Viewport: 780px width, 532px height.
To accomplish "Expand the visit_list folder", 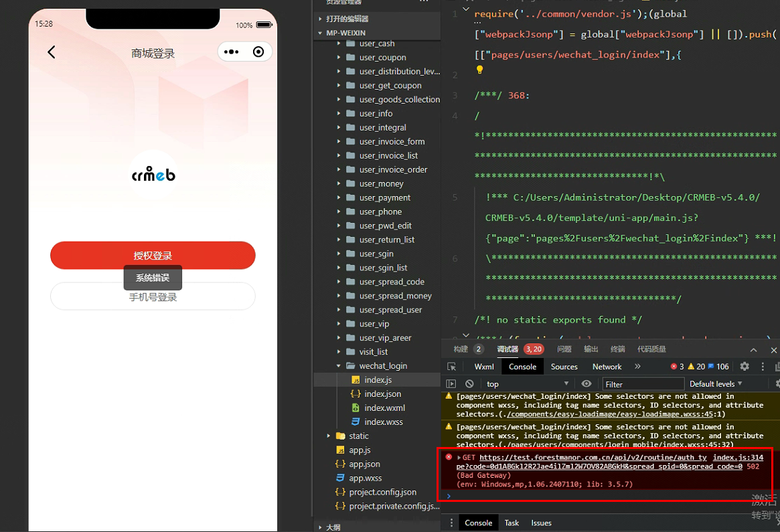I will [338, 351].
